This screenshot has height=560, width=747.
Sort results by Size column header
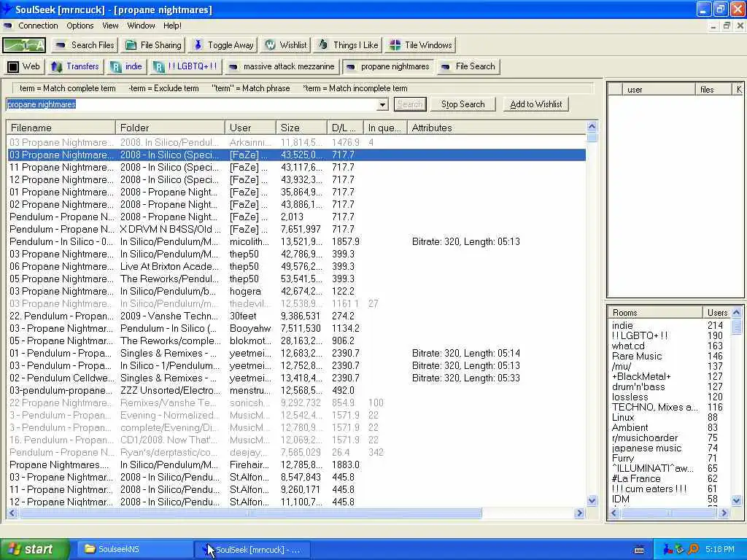click(301, 128)
